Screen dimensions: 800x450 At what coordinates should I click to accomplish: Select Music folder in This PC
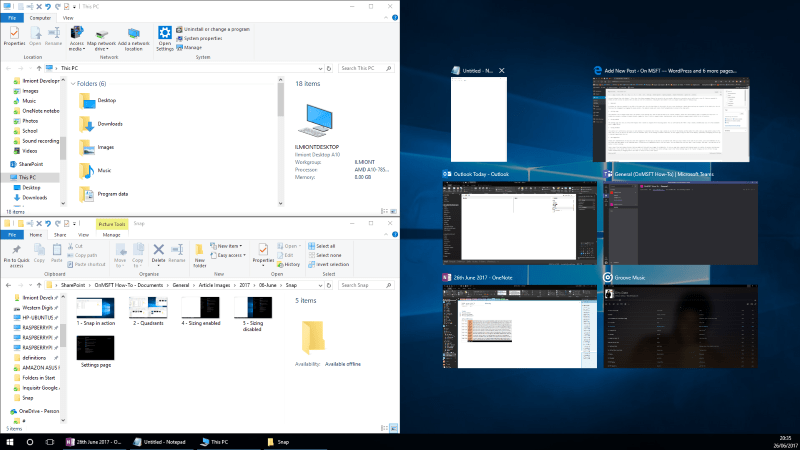[95, 171]
